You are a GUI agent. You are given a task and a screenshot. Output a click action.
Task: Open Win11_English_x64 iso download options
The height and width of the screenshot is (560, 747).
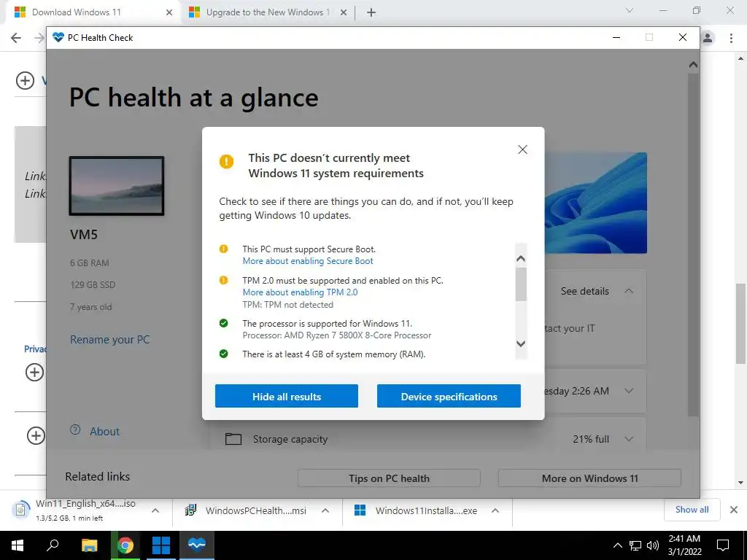pyautogui.click(x=155, y=510)
